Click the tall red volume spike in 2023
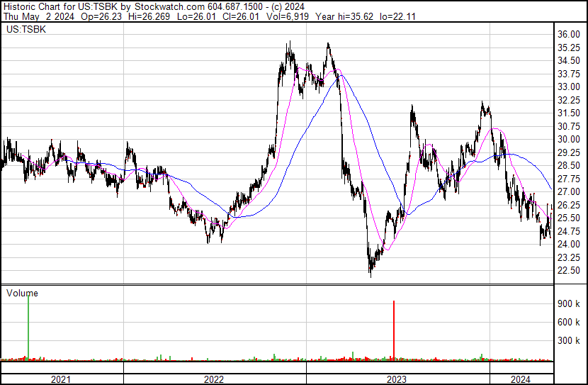Image resolution: width=588 pixels, height=385 pixels. click(393, 330)
